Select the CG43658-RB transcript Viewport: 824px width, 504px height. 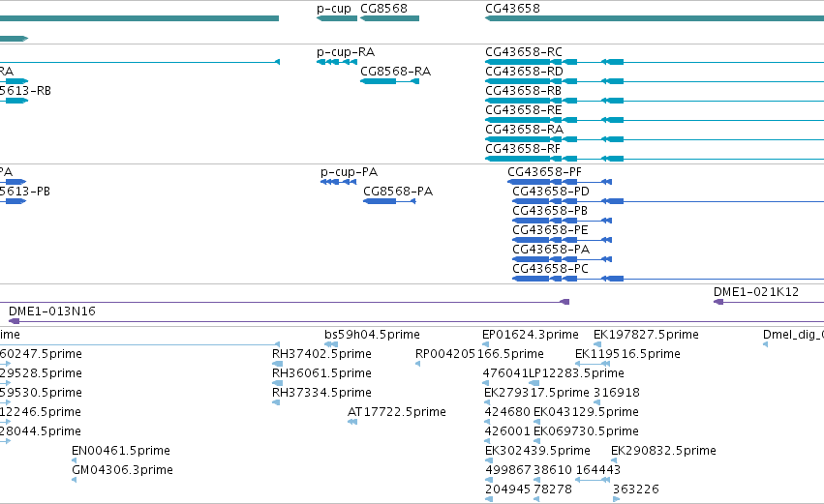click(x=524, y=91)
